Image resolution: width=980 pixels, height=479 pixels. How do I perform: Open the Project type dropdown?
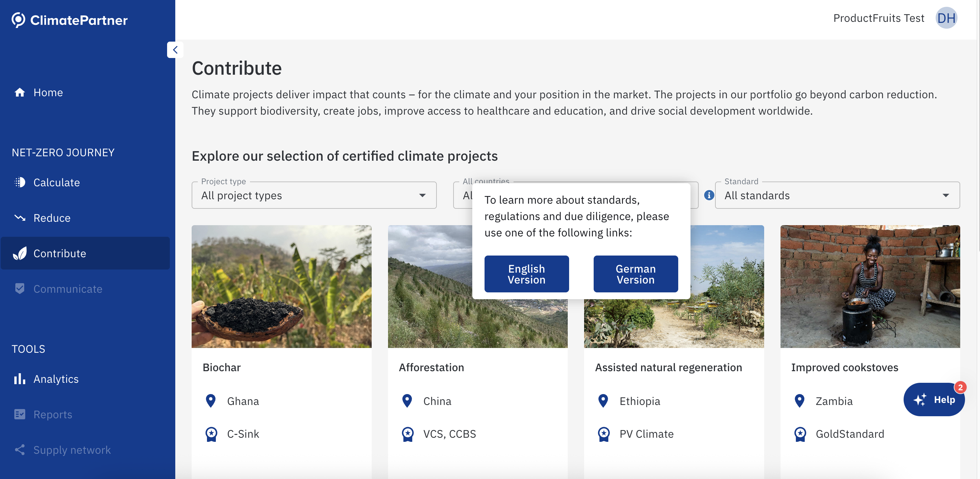(x=314, y=195)
